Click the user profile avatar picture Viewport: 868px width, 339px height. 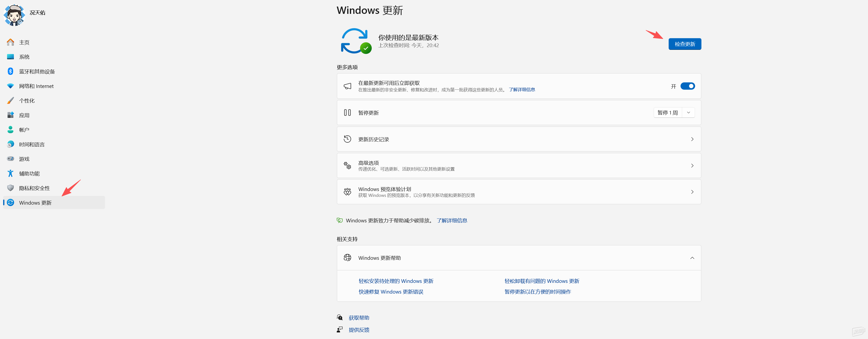tap(14, 15)
